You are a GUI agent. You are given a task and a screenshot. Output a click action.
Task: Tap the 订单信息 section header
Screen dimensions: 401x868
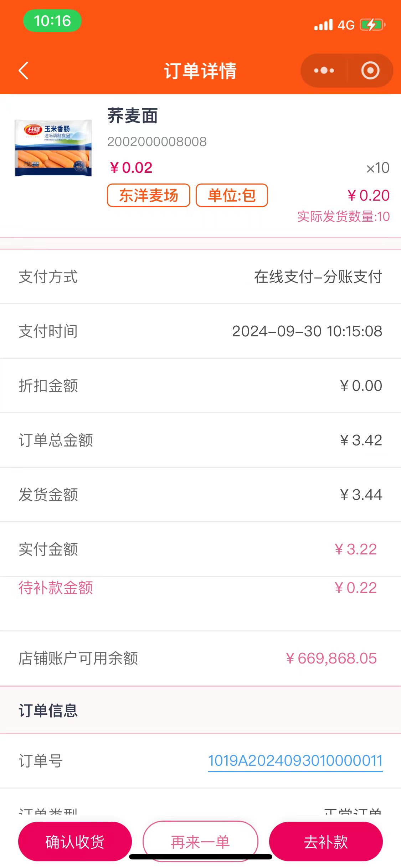click(48, 711)
